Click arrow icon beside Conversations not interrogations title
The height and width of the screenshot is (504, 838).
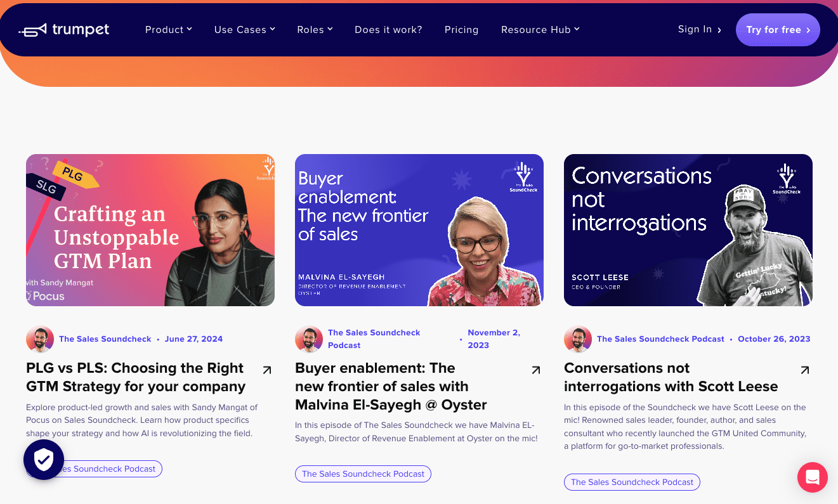coord(805,370)
